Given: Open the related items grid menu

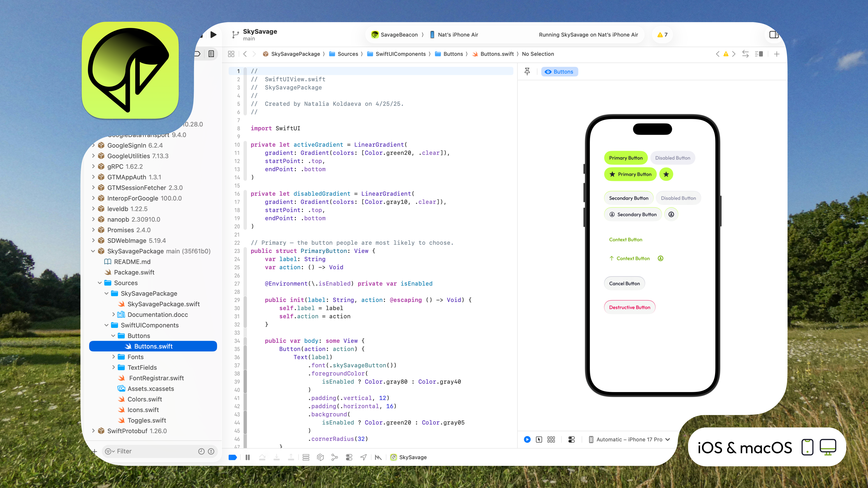Looking at the screenshot, I should pyautogui.click(x=231, y=54).
